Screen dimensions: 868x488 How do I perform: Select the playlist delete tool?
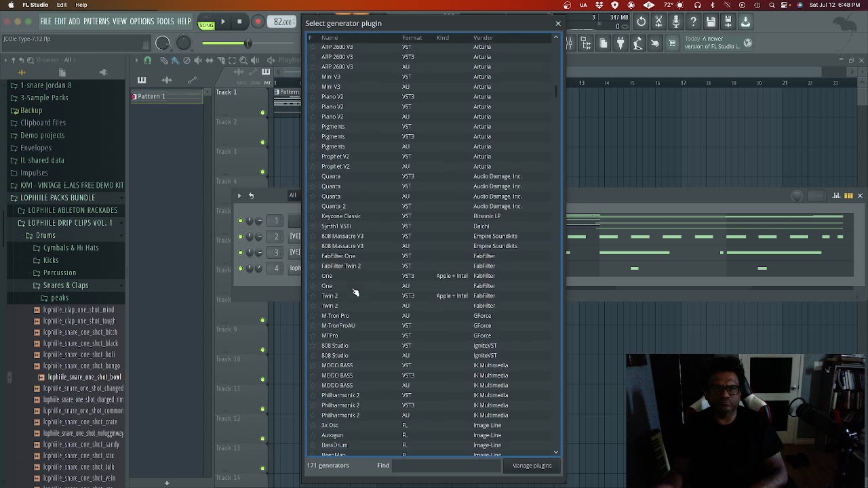click(186, 60)
